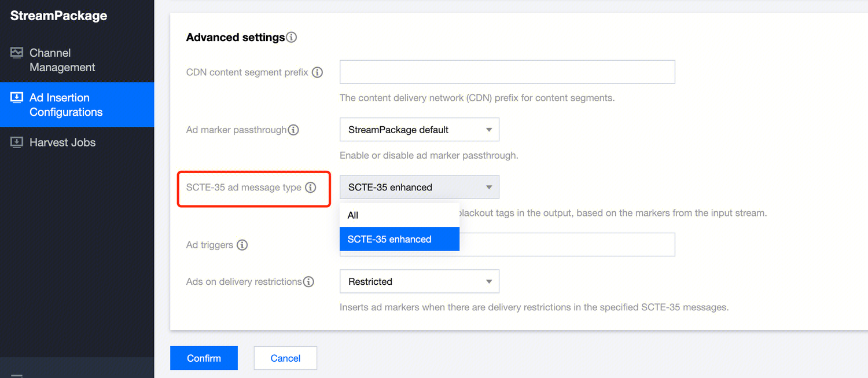The image size is (868, 378).
Task: Click info icon beside Advanced settings heading
Action: point(292,38)
